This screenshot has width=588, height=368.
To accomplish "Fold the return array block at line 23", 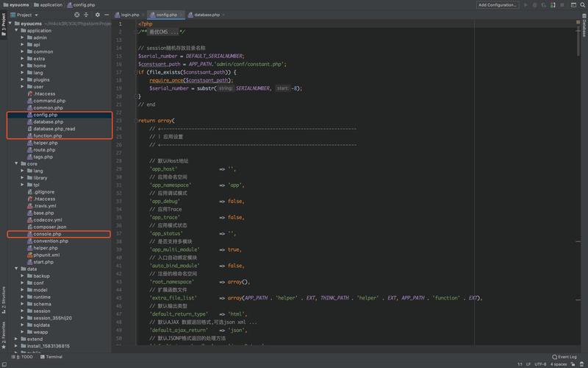I will 137,121.
